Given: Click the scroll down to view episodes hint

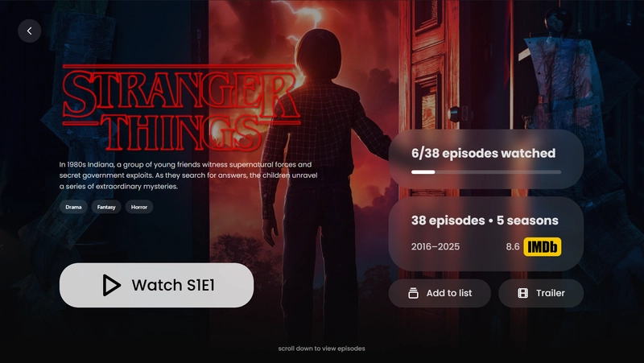Looking at the screenshot, I should click(321, 349).
